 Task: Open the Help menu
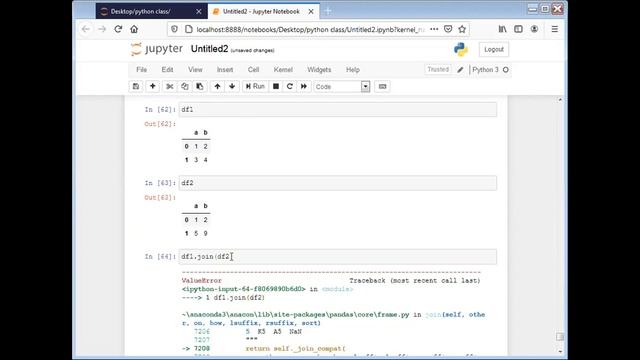tap(353, 70)
